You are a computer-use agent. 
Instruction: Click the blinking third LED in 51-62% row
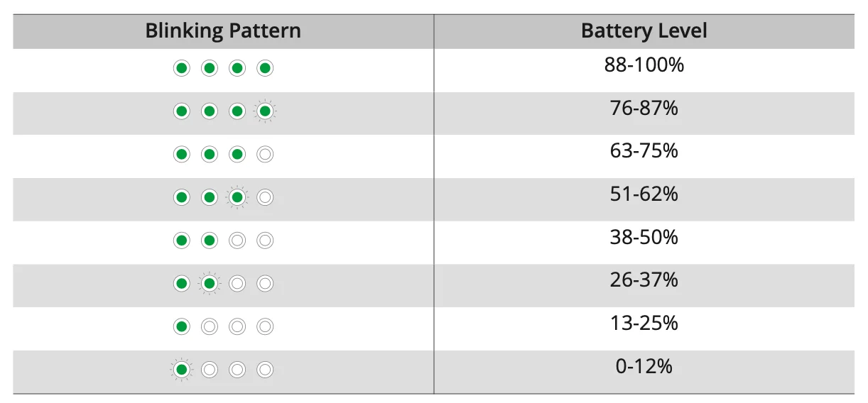[x=237, y=197]
